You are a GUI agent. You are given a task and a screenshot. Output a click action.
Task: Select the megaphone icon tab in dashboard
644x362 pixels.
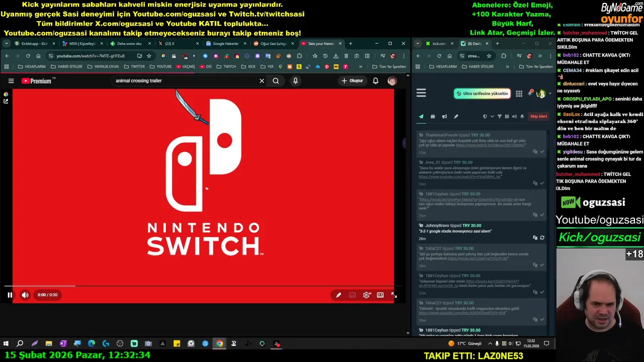point(444,117)
